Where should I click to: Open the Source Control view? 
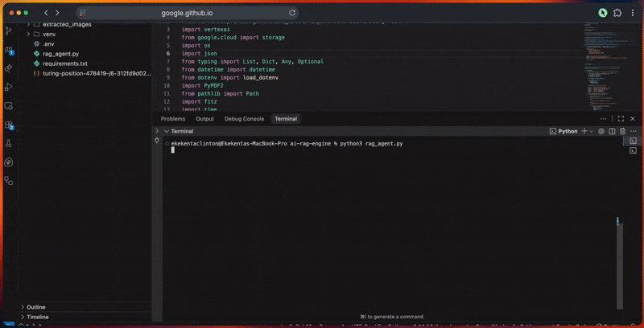point(9,31)
